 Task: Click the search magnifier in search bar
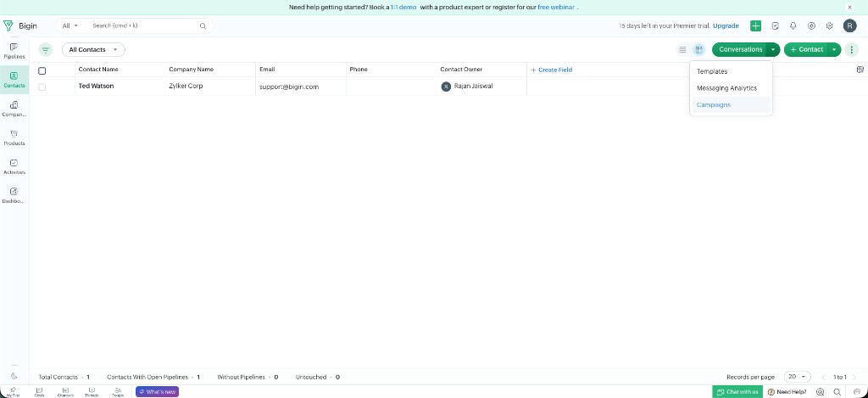pyautogui.click(x=203, y=26)
